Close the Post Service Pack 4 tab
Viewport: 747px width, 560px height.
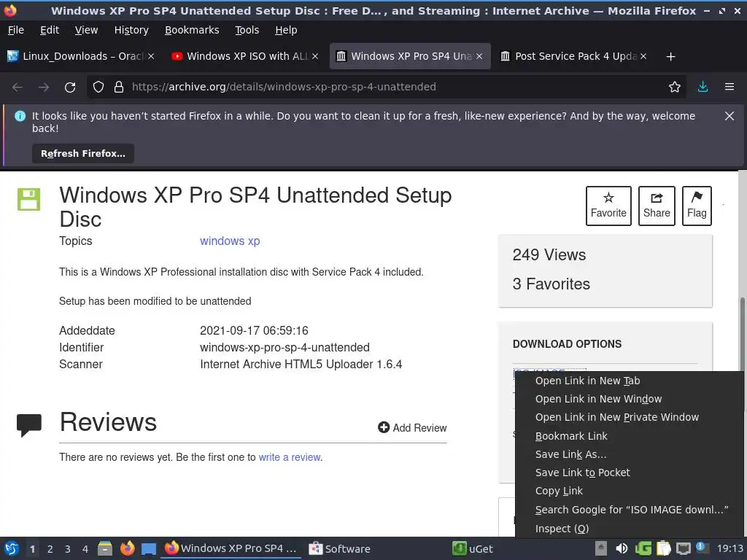click(643, 56)
